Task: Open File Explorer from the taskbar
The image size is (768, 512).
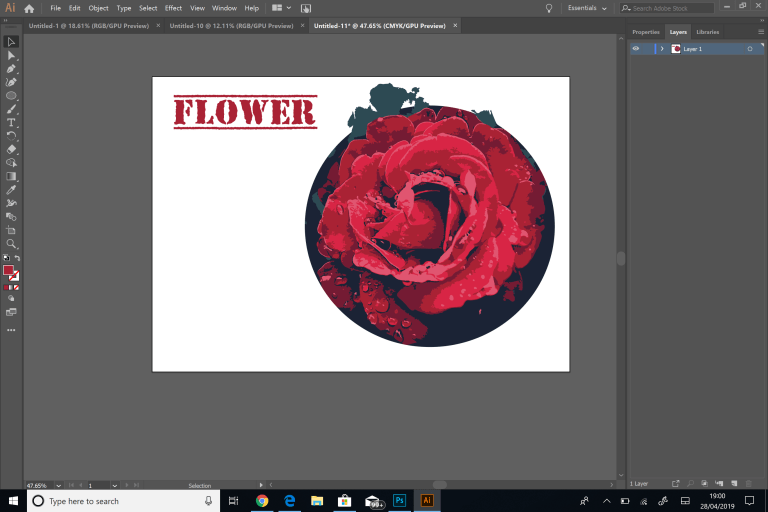Action: (317, 501)
